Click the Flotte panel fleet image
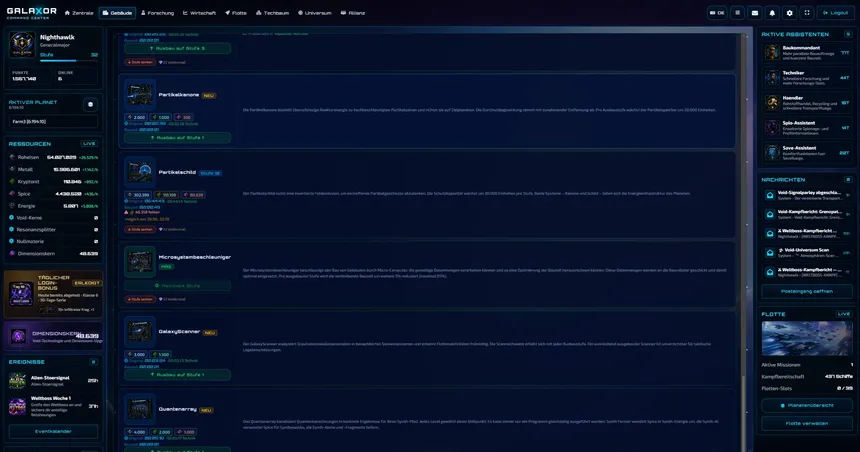860x452 pixels. (x=807, y=338)
